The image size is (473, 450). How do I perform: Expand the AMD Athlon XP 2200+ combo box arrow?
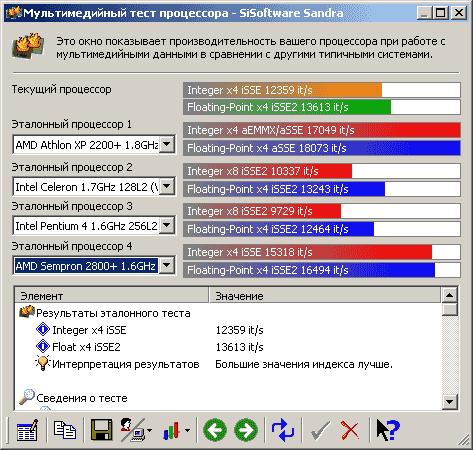point(167,144)
